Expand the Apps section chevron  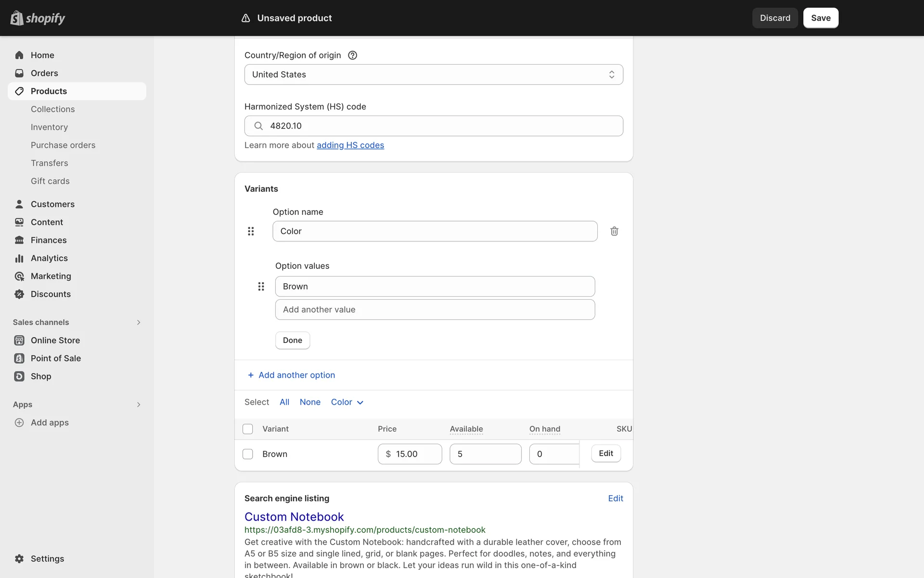coord(139,405)
